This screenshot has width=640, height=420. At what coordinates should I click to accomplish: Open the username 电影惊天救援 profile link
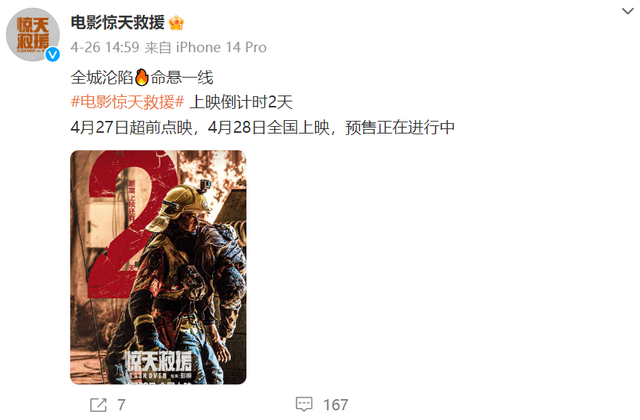point(118,22)
